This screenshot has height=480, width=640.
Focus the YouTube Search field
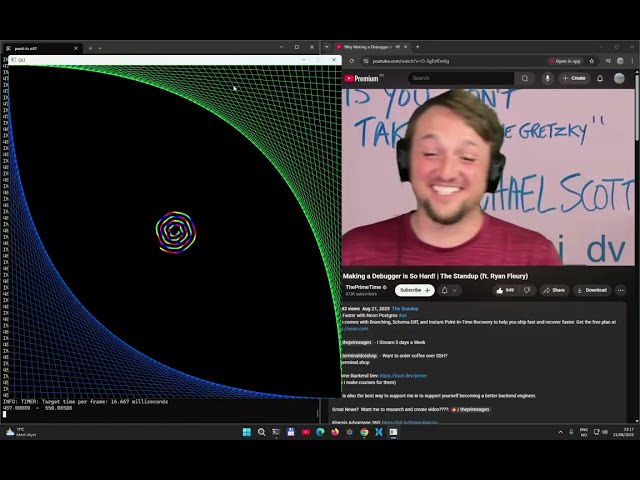pos(461,78)
